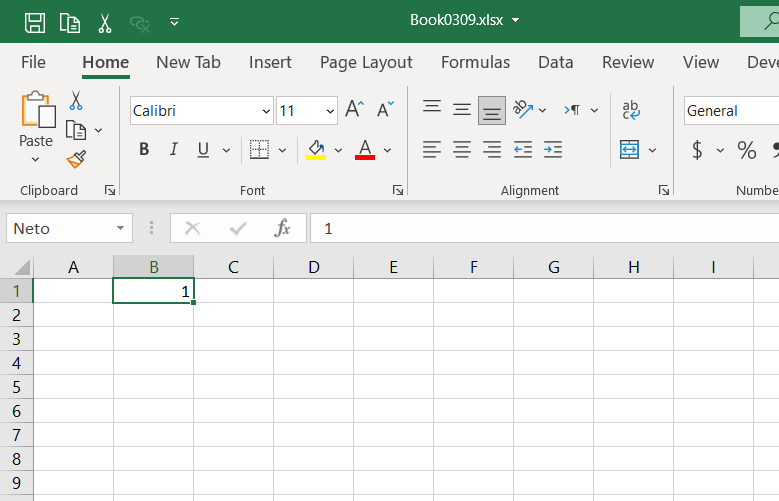The image size is (779, 501).
Task: Confirm entry with formula bar checkmark
Action: 238,229
